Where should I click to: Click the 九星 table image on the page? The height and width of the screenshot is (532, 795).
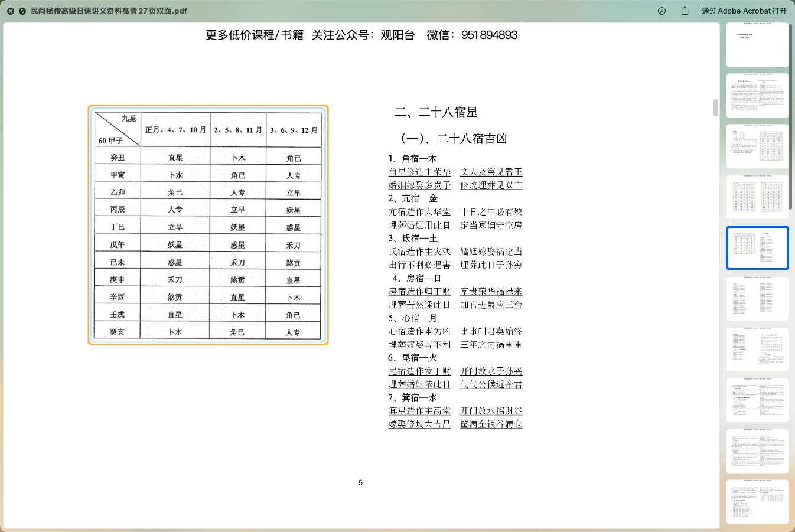tap(208, 225)
